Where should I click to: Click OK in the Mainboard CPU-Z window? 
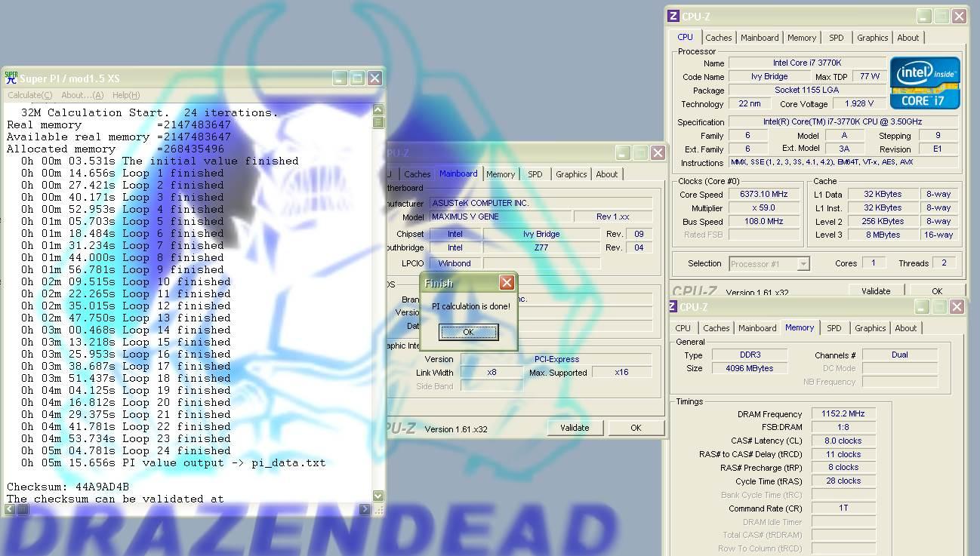636,428
